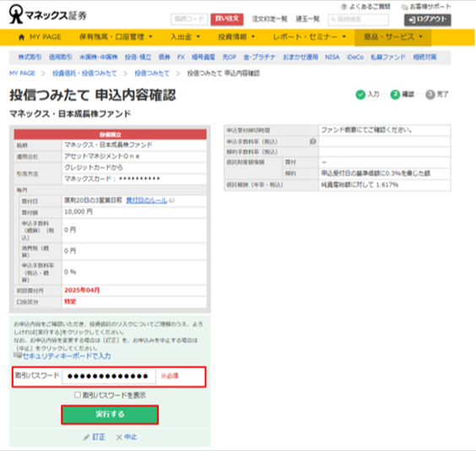Click the 10,000 円 purchase amount value

(78, 212)
